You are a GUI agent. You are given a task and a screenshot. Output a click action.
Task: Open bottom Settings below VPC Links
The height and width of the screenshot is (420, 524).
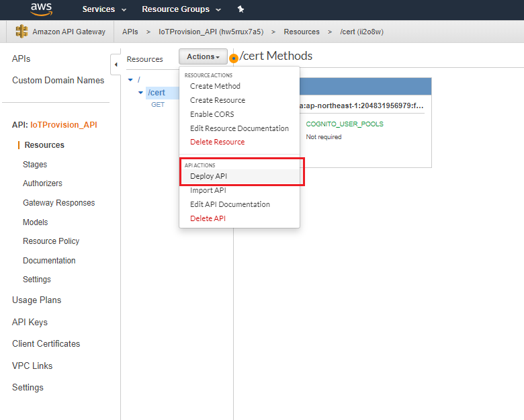coord(28,387)
